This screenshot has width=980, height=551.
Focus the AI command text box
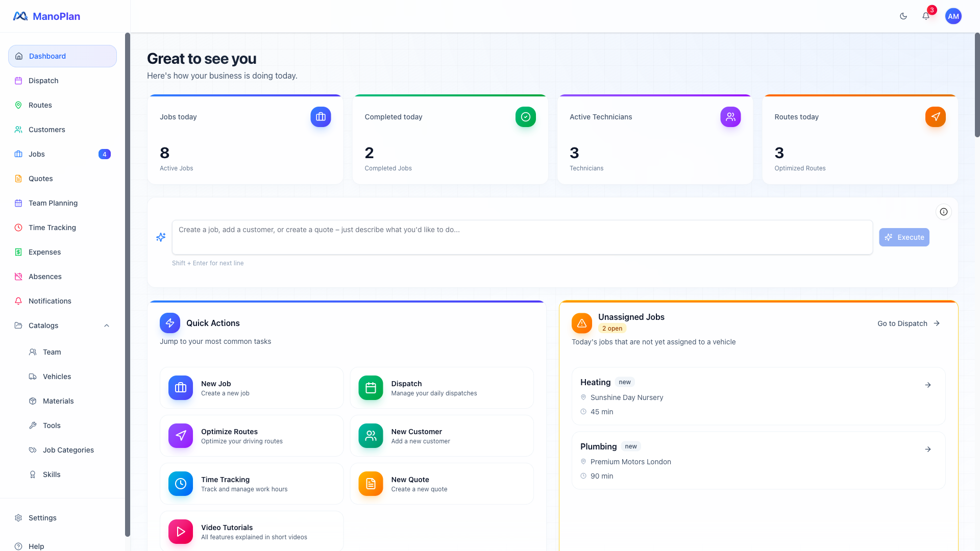522,237
